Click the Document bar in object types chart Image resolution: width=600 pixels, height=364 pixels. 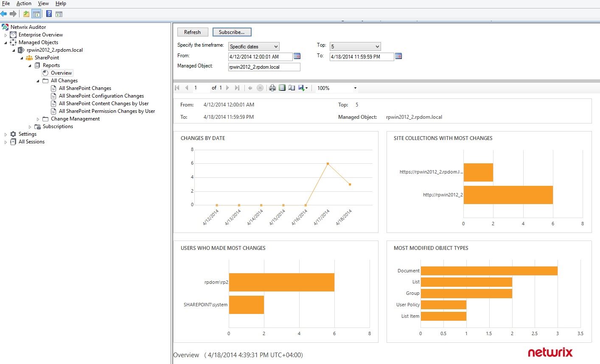[x=489, y=271]
